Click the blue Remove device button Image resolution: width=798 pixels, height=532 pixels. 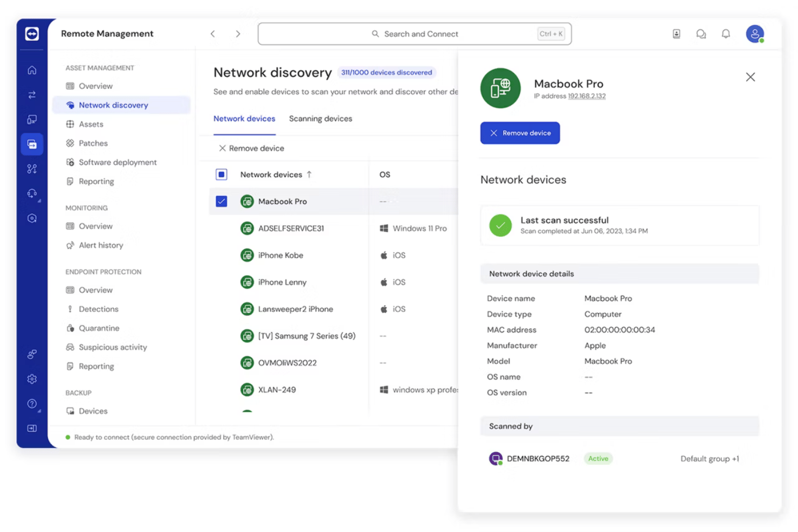520,133
